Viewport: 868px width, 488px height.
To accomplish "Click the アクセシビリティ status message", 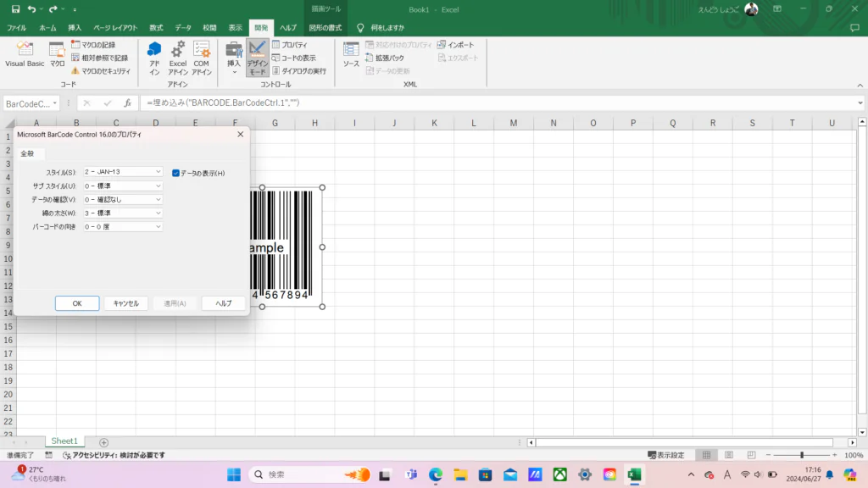I will coord(114,455).
